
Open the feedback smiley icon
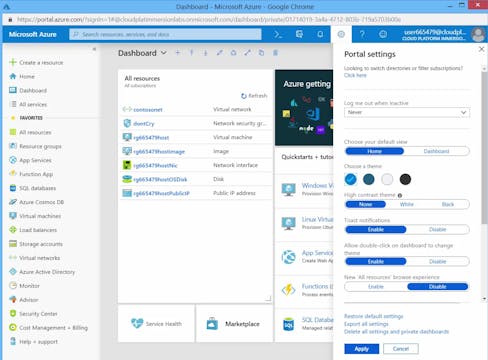point(383,34)
